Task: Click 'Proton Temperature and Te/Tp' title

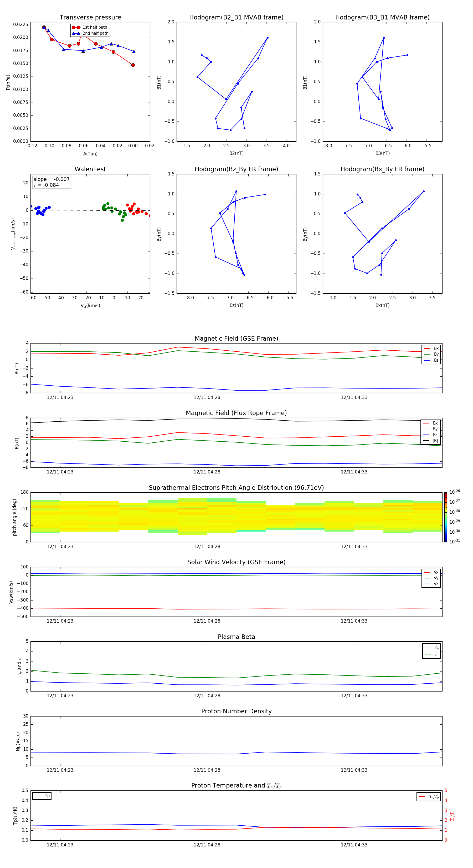Action: click(236, 786)
